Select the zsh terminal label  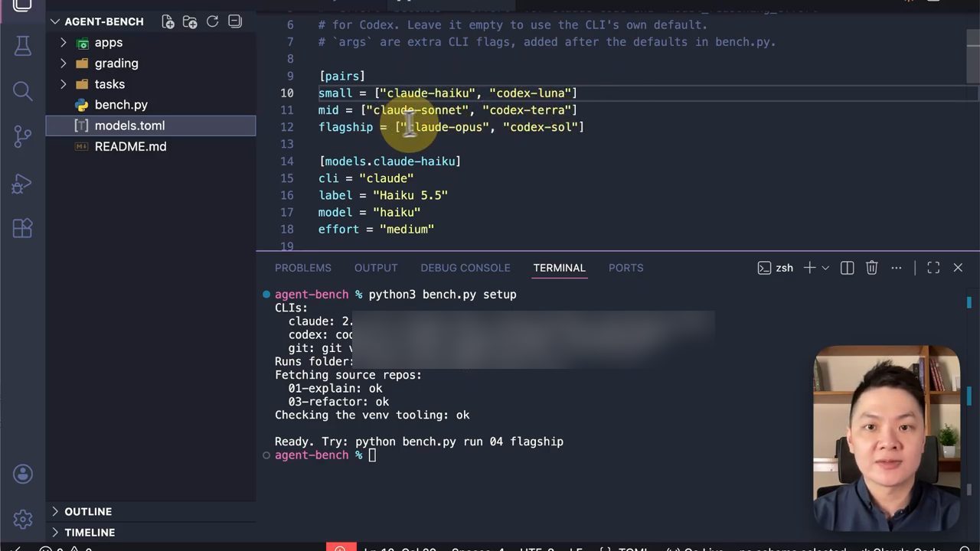pyautogui.click(x=775, y=268)
